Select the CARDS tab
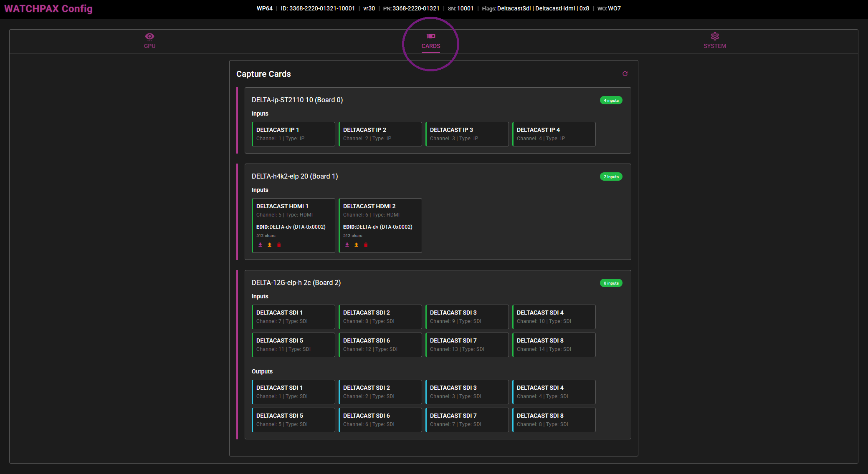The image size is (868, 474). click(x=431, y=46)
